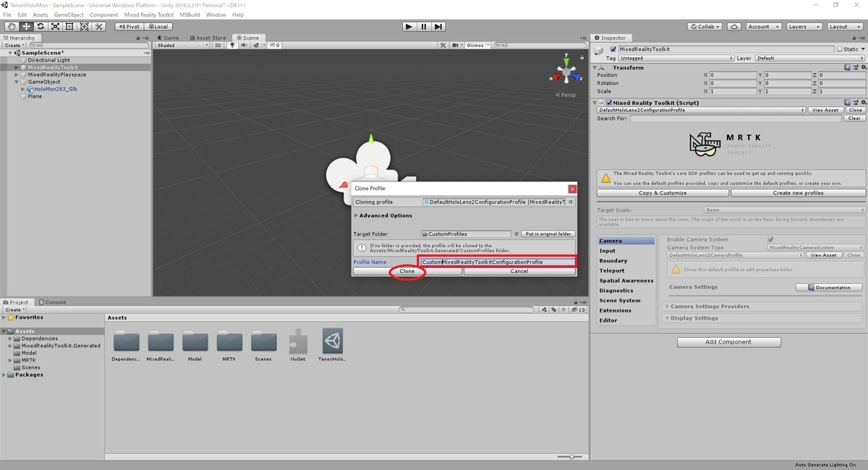Click the Create new profiles button
868x470 pixels.
pyautogui.click(x=798, y=193)
